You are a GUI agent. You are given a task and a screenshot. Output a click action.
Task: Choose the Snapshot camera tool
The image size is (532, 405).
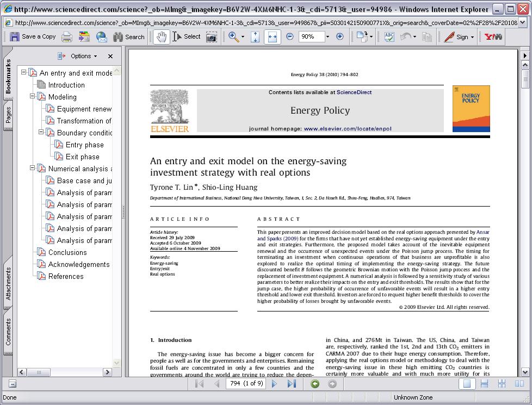[x=212, y=37]
